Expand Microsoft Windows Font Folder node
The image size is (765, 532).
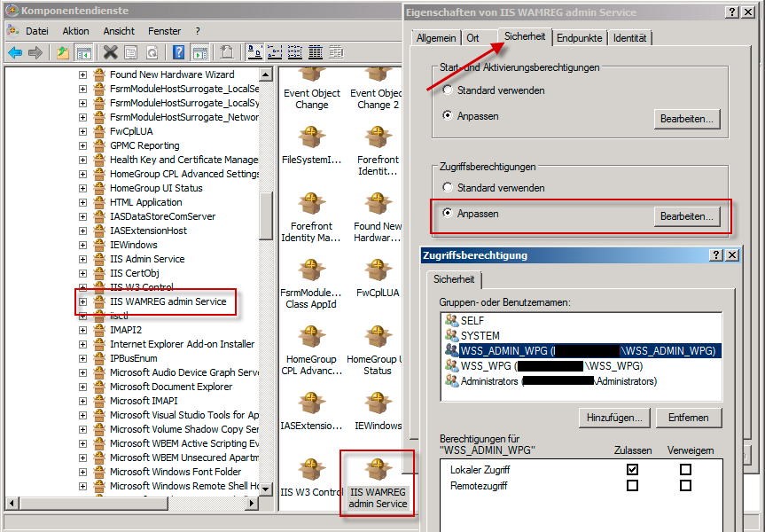point(83,472)
